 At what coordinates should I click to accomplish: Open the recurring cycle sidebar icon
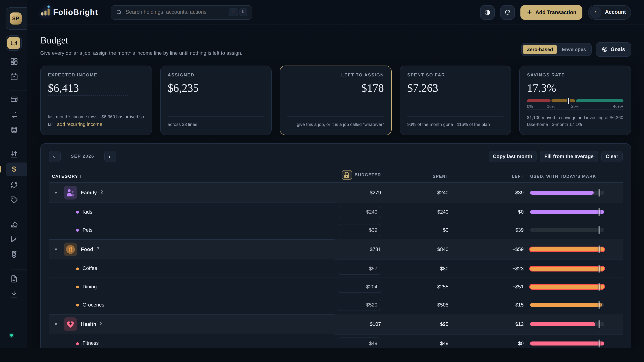[x=14, y=185]
